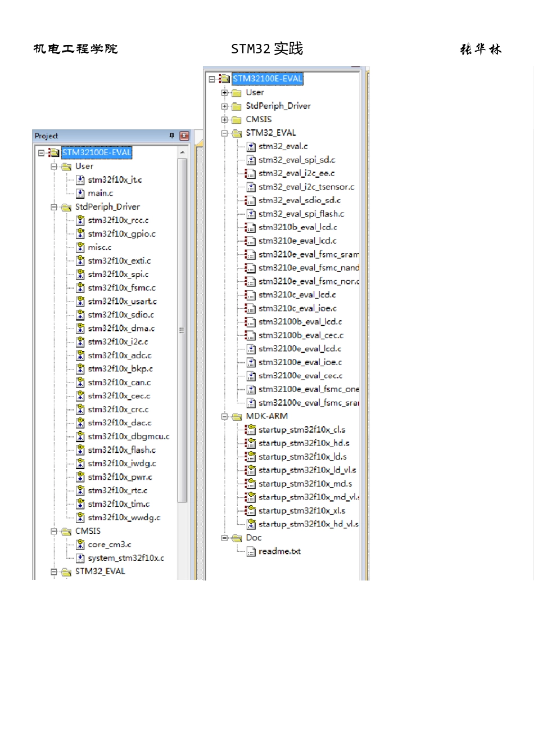Image resolution: width=534 pixels, height=756 pixels.
Task: Click the pin icon in Project panel header
Action: [x=172, y=136]
